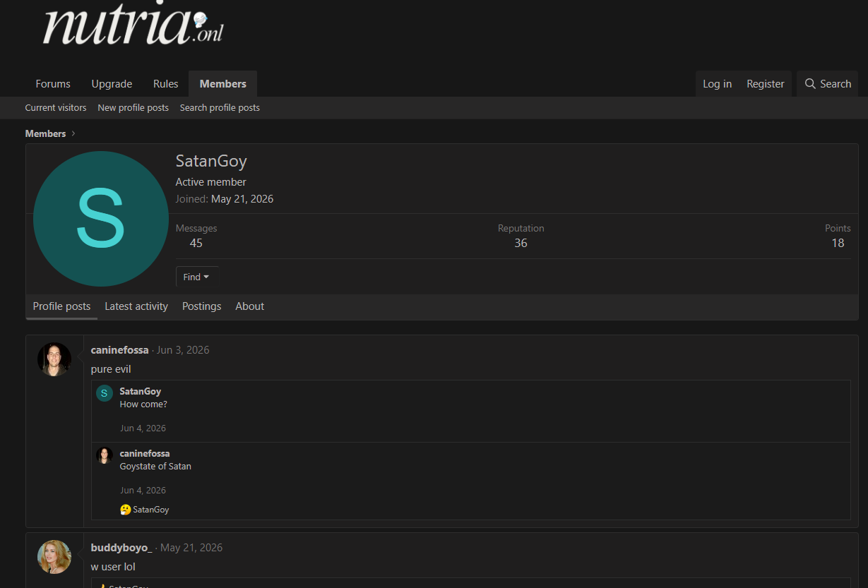
Task: Click the SatanGoy profile heading
Action: point(211,161)
